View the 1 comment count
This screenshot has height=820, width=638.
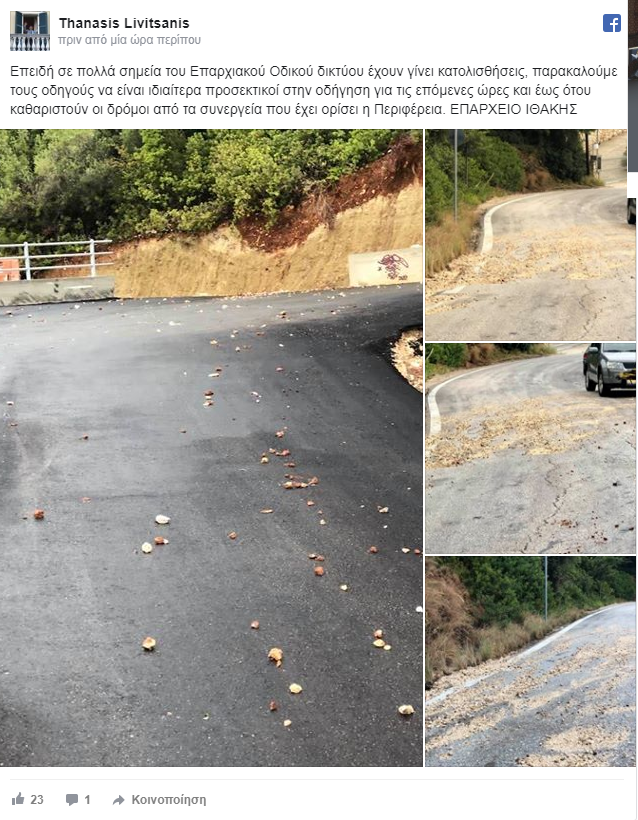point(87,800)
